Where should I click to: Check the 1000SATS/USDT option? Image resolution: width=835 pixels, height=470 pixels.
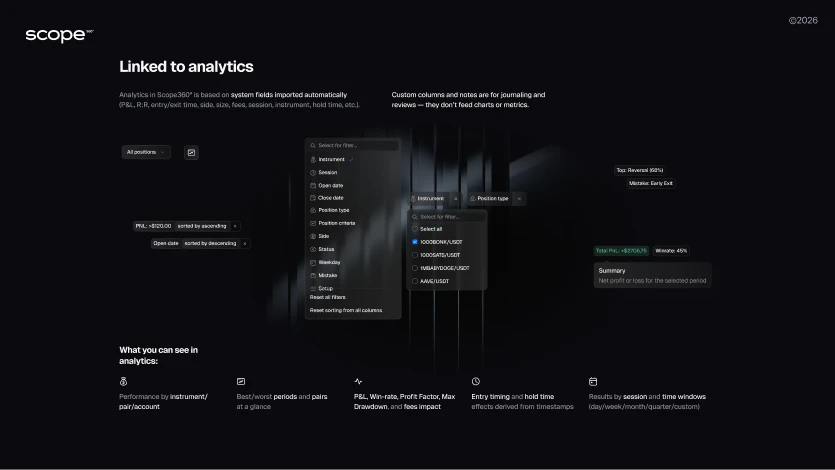(415, 255)
